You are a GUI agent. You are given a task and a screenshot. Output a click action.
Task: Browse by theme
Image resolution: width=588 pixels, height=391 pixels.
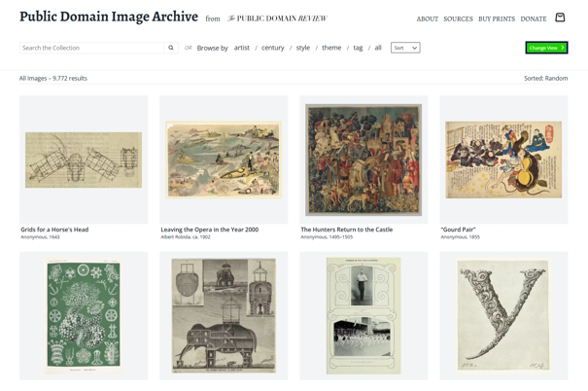click(331, 48)
